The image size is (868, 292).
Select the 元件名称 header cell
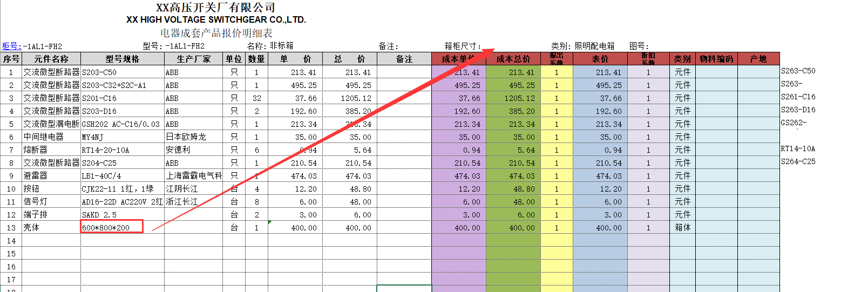(51, 59)
